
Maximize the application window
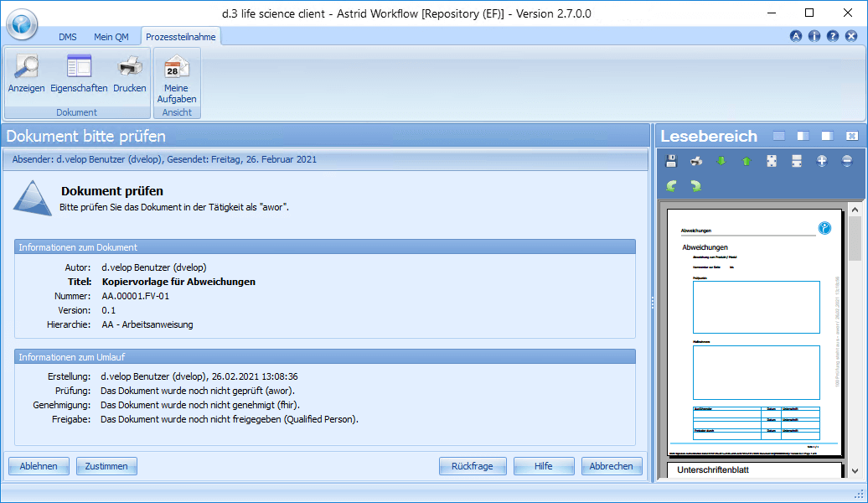(809, 13)
